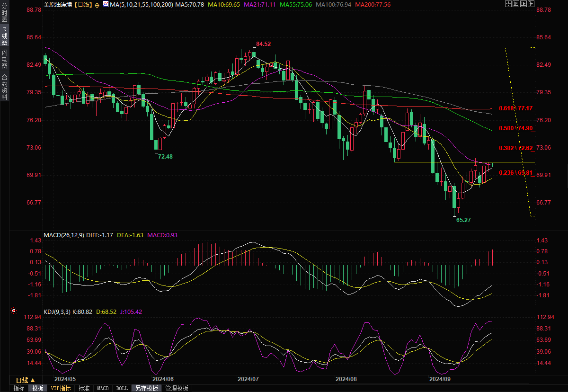Viewport: 568px width, 392px height.
Task: Click the circled plus icon beside 【日线】
Action: (x=98, y=5)
